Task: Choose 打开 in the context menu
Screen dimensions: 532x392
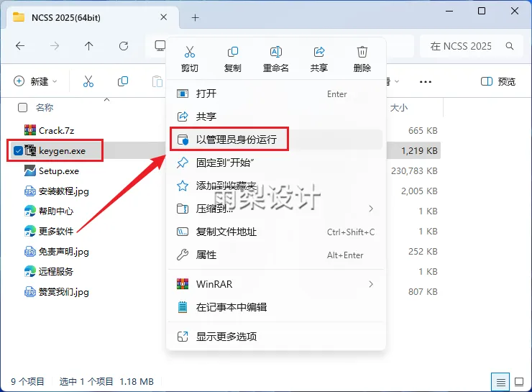Action: click(276, 94)
